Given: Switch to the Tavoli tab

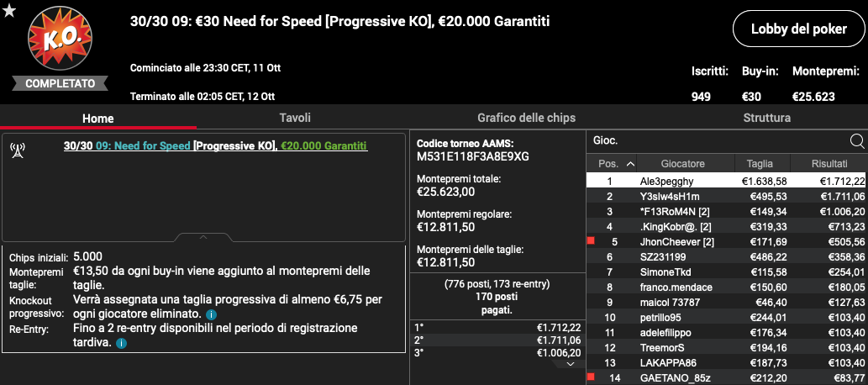Looking at the screenshot, I should pyautogui.click(x=295, y=118).
